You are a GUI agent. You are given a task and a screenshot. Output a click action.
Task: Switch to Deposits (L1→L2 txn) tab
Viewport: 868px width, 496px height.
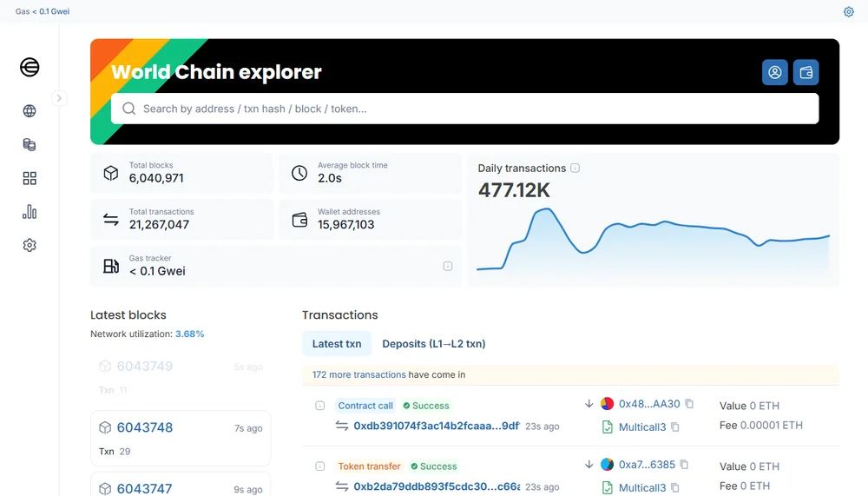click(433, 344)
